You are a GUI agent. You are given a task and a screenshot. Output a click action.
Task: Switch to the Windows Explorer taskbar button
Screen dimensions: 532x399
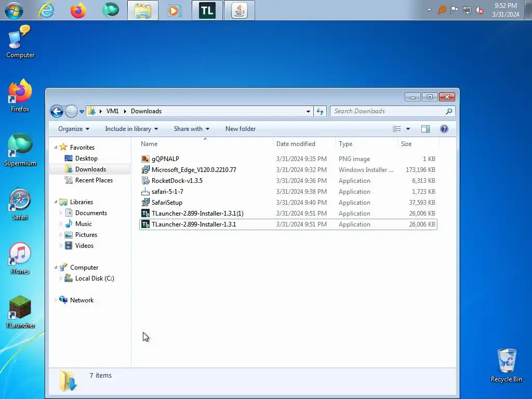pyautogui.click(x=143, y=10)
